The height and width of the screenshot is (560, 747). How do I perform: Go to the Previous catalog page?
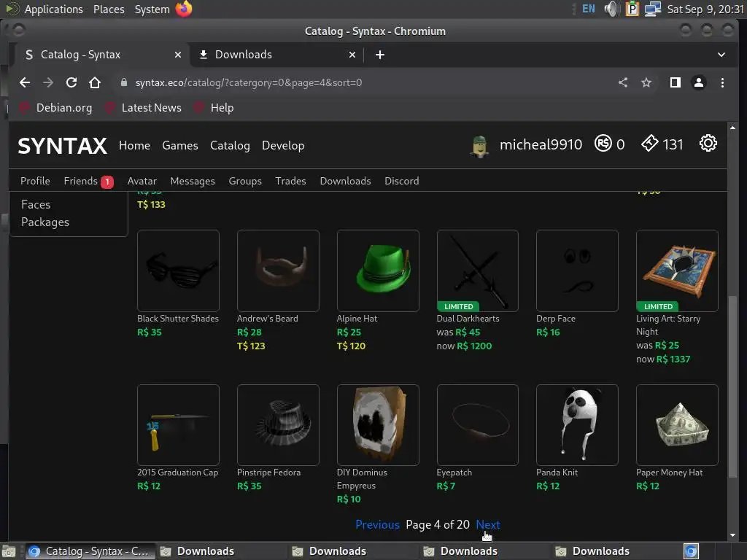click(x=377, y=524)
